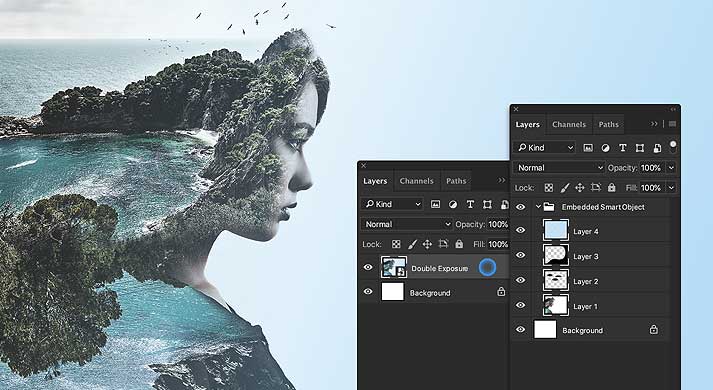Viewport: 713px width, 390px height.
Task: Filter smart objects in Embedded Smart Object panel
Action: [657, 148]
